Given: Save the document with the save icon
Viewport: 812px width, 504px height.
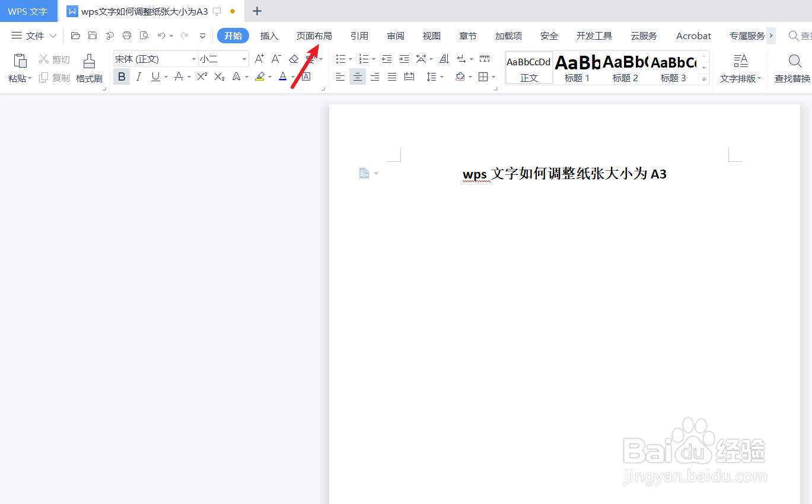Looking at the screenshot, I should click(x=93, y=36).
